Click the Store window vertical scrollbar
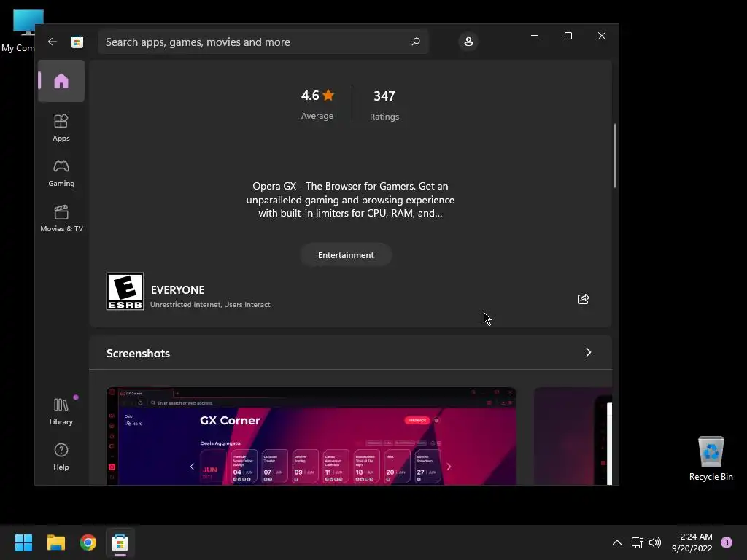The image size is (747, 560). tap(615, 156)
